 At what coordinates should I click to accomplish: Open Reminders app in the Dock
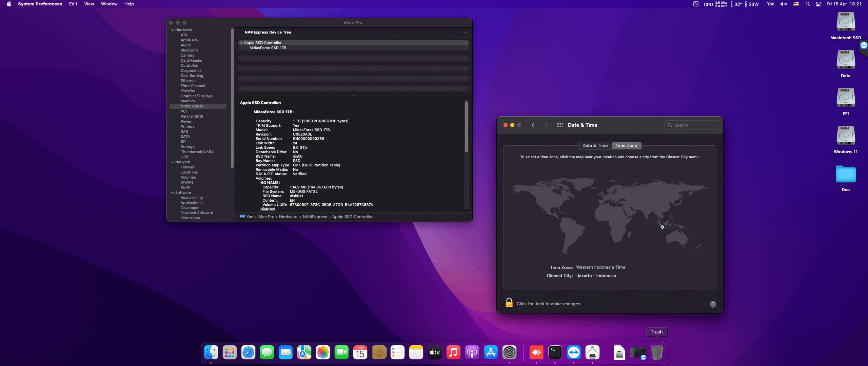coord(397,352)
